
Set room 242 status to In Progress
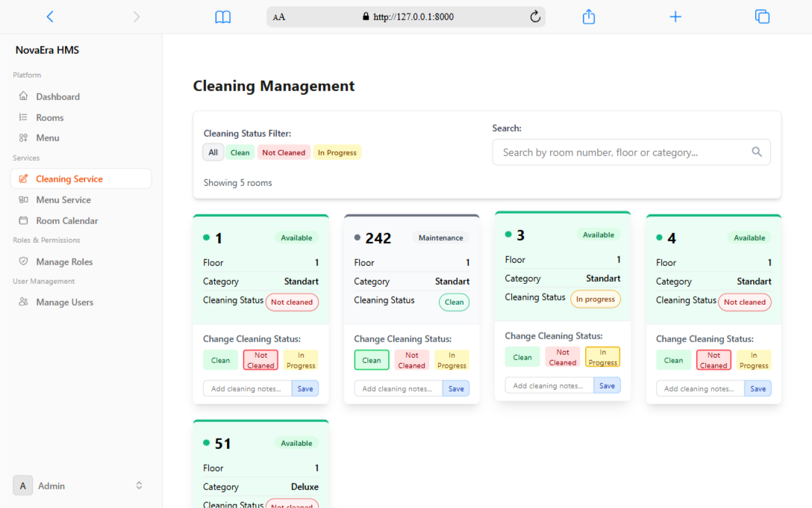[452, 360]
